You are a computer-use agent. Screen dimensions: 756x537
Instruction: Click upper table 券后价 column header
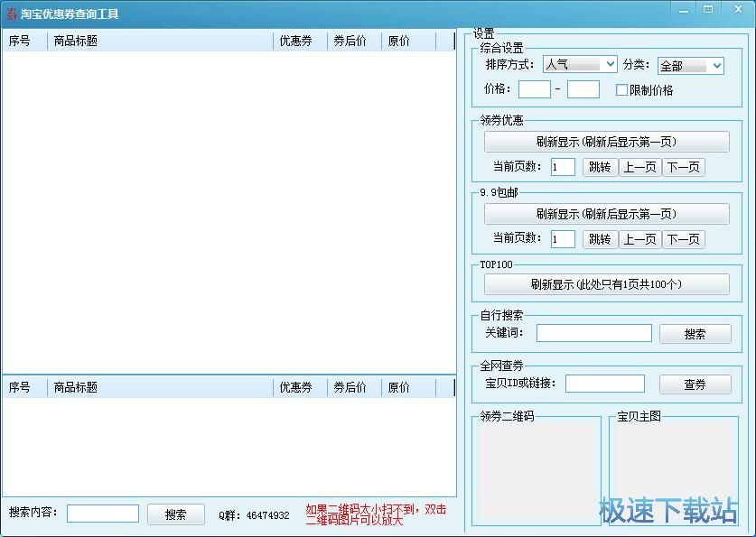pyautogui.click(x=354, y=41)
